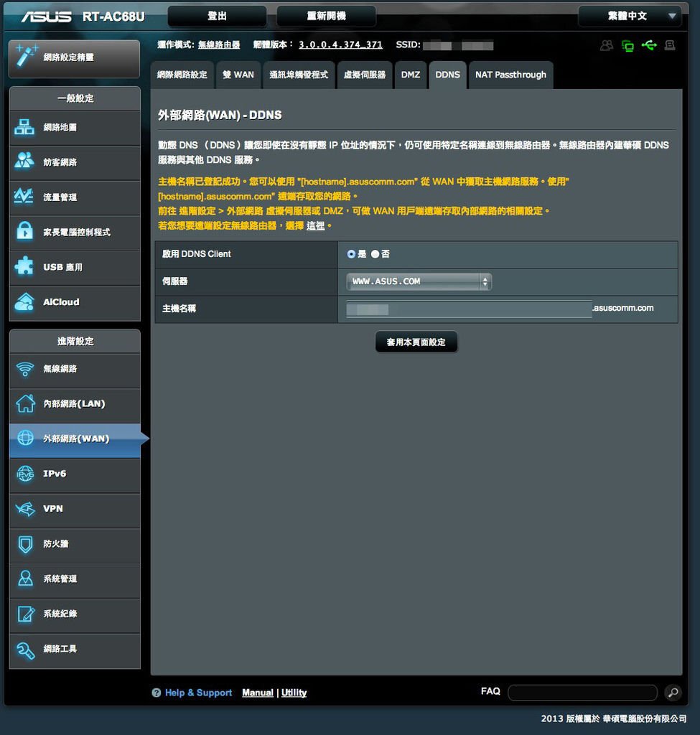Open the WWW.ASUS.COM server dropdown
Viewport: 700px width, 735px height.
pos(419,281)
